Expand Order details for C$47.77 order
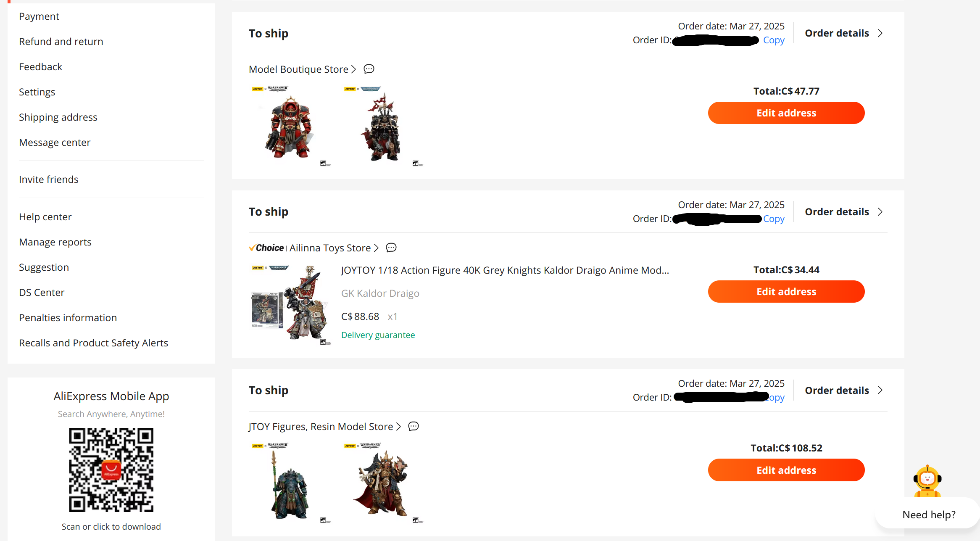Viewport: 980px width, 541px height. pyautogui.click(x=844, y=33)
